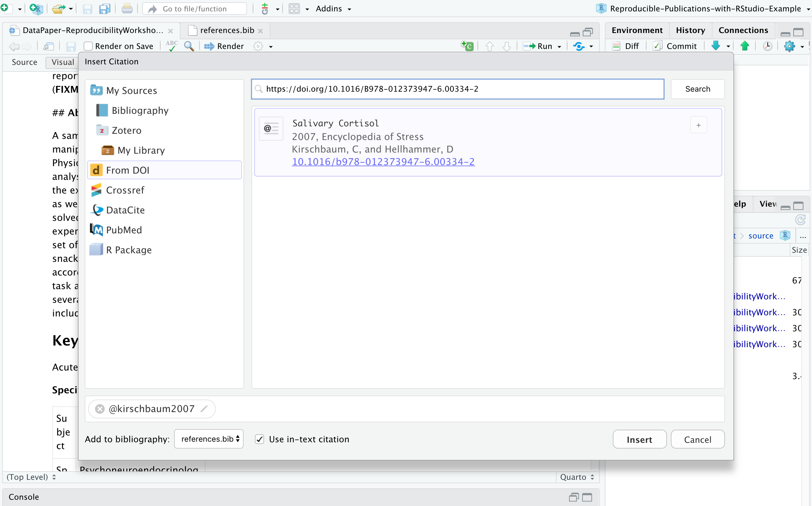Image resolution: width=812 pixels, height=506 pixels.
Task: Click the Save All documents icon
Action: (x=105, y=9)
